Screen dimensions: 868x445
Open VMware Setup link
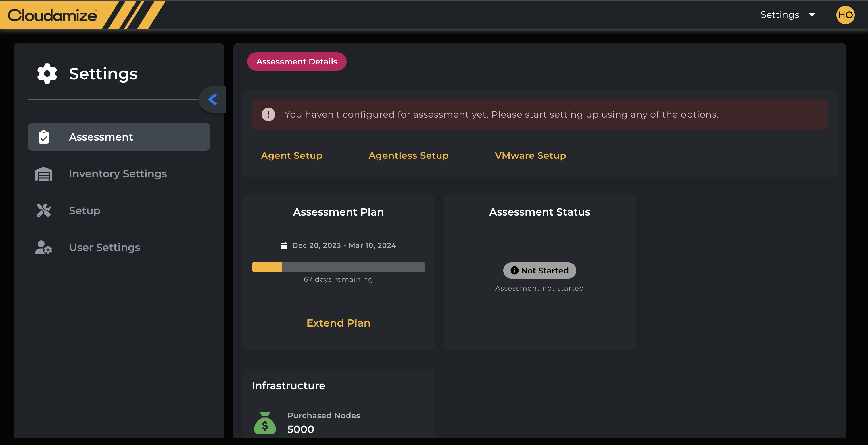(530, 156)
